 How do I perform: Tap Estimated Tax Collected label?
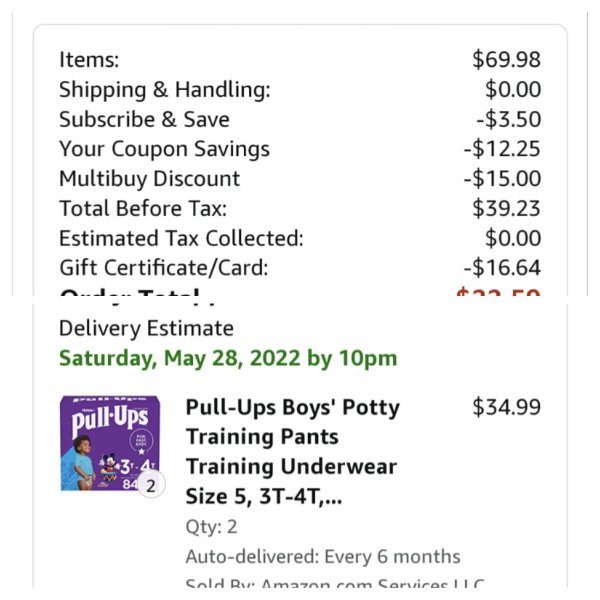point(181,238)
